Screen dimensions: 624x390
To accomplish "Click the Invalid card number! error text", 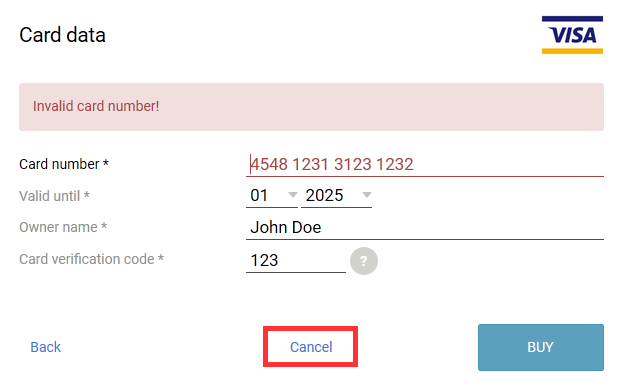I will point(96,106).
